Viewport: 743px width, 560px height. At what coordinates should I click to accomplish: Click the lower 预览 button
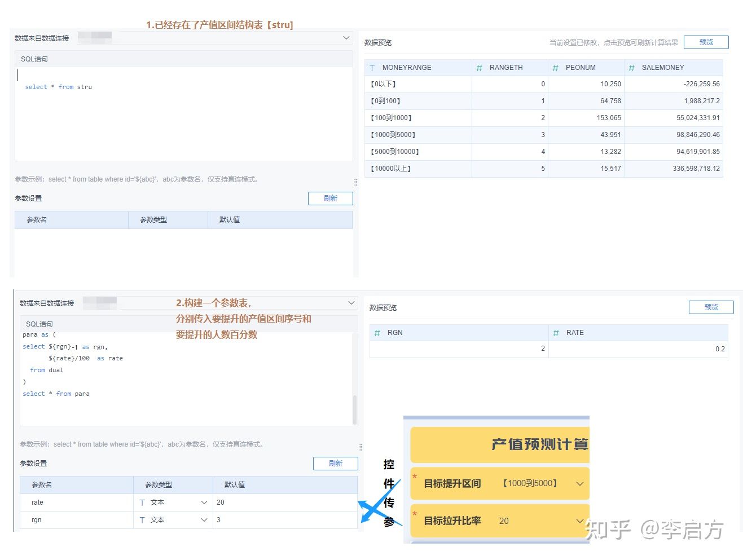pos(711,307)
